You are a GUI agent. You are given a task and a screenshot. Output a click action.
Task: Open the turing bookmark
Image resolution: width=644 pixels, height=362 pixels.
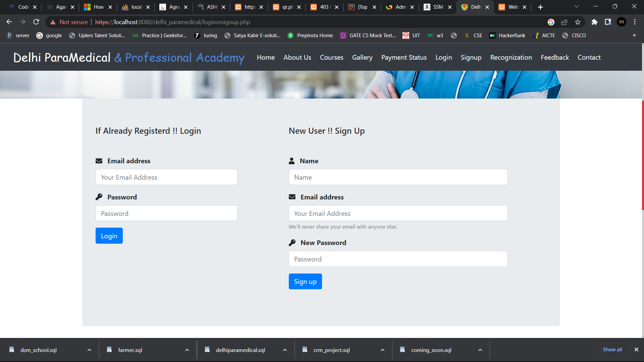point(206,36)
